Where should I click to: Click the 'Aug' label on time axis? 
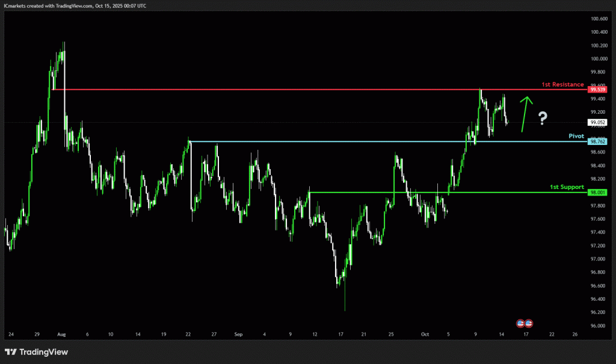tap(60, 333)
